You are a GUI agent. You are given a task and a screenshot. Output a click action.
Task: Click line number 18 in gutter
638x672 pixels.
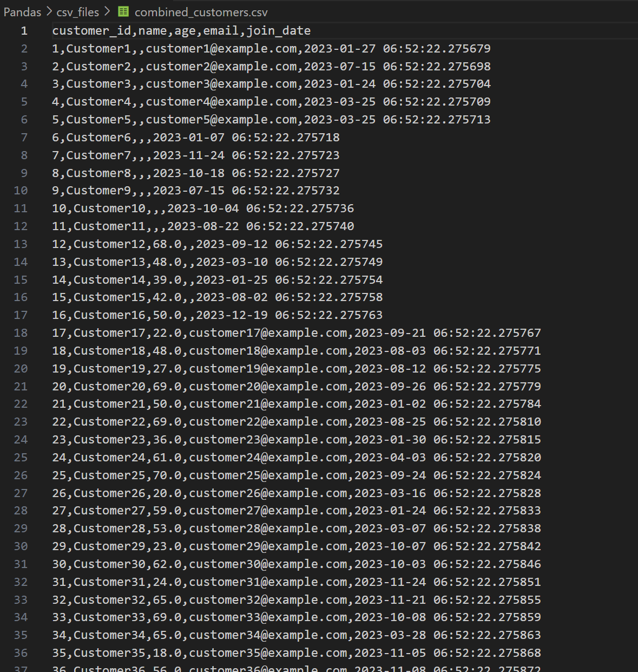(21, 333)
